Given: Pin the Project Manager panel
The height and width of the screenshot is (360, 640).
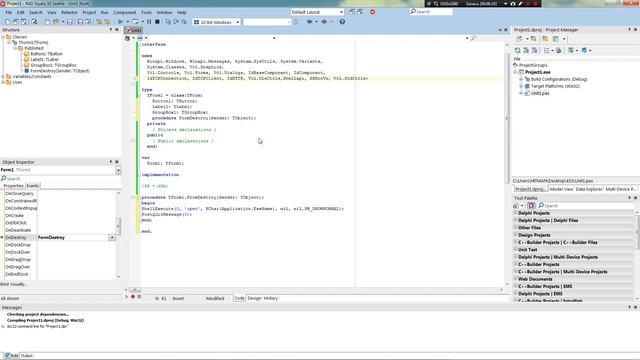Looking at the screenshot, I should click(x=629, y=30).
